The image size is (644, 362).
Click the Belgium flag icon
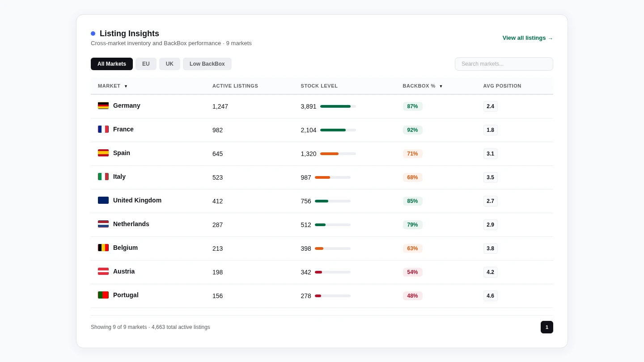pos(103,248)
